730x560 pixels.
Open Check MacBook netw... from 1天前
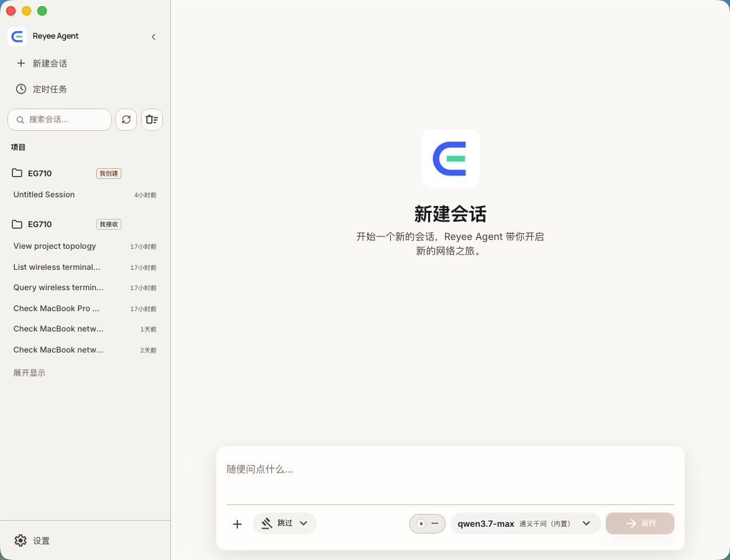point(85,329)
